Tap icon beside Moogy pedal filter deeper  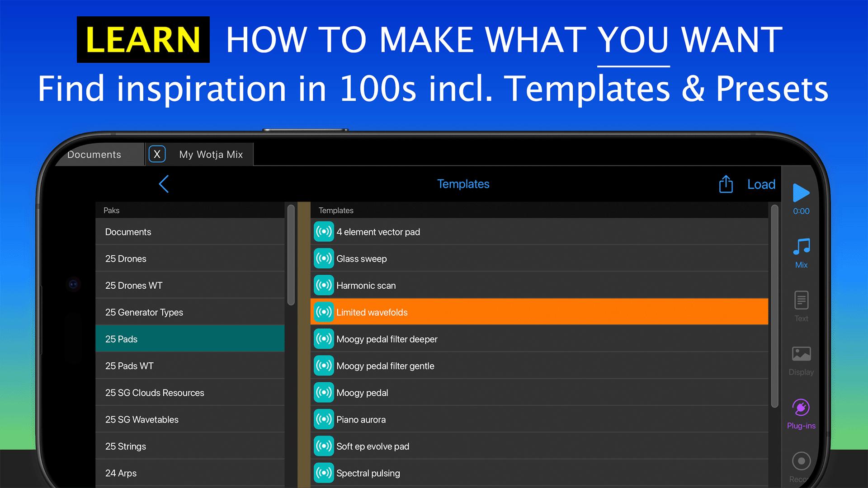click(x=324, y=339)
